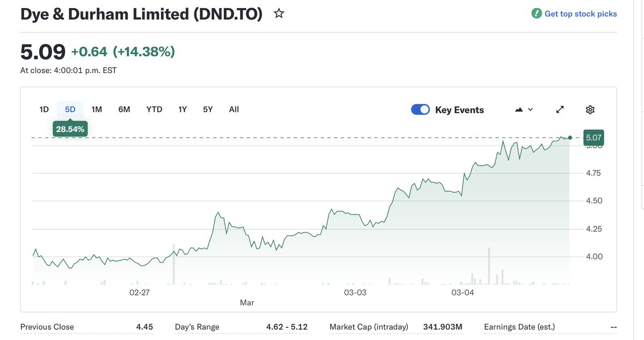644x340 pixels.
Task: Switch chart to 1M range
Action: click(x=97, y=109)
